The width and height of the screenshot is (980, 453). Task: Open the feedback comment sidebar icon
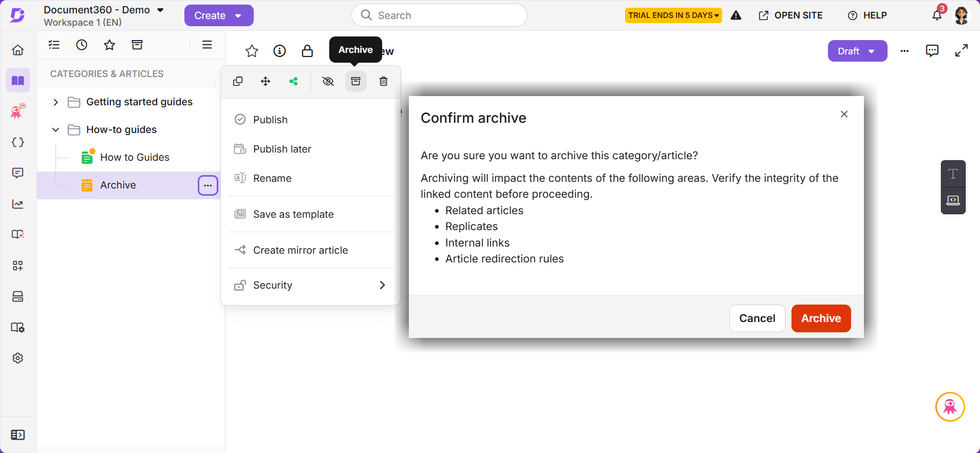coord(18,173)
